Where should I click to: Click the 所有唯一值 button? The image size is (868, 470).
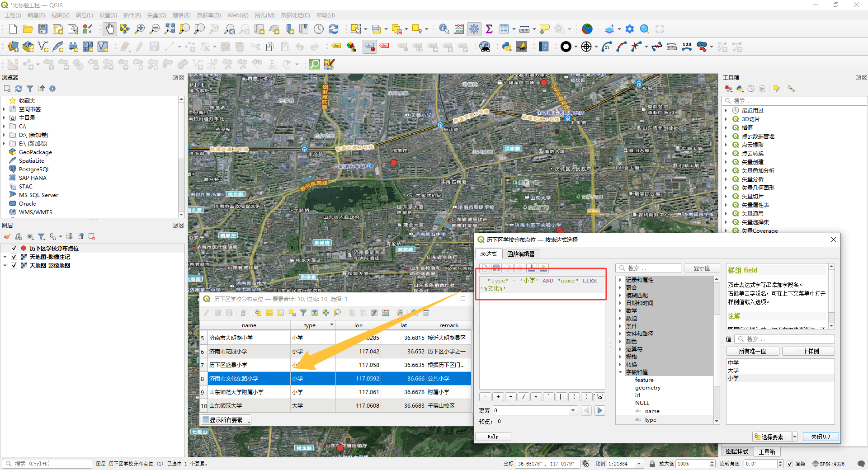752,351
